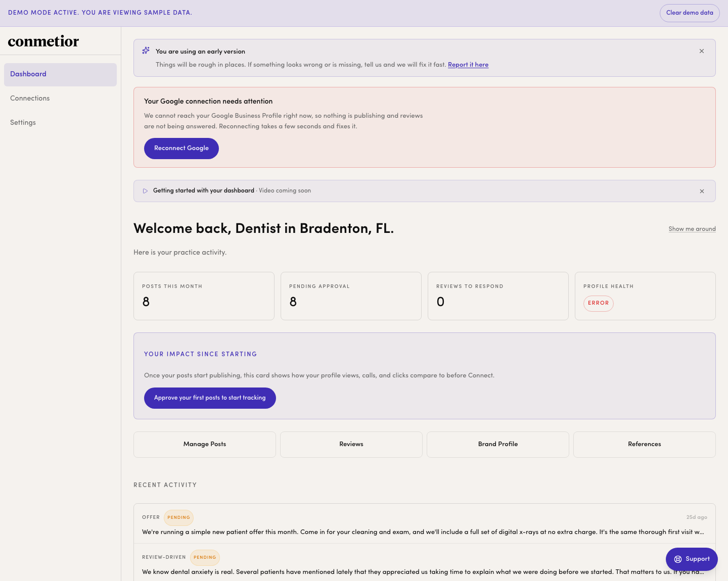This screenshot has width=728, height=581.
Task: Approve your first posts to start tracking
Action: 210,398
